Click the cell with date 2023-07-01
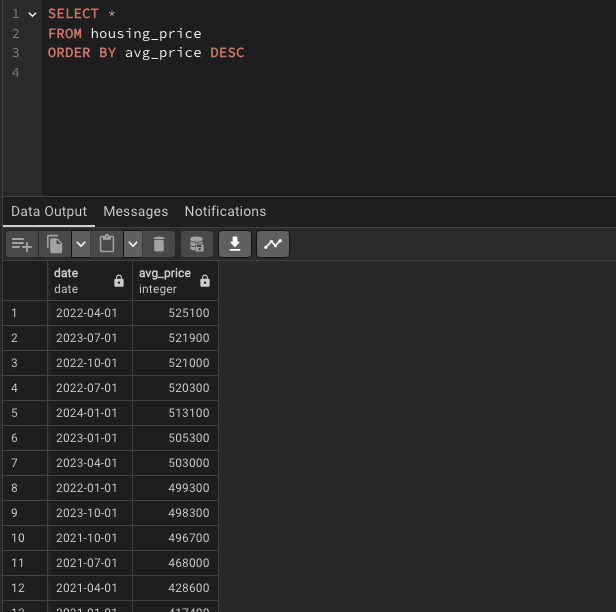Image resolution: width=616 pixels, height=612 pixels. pos(90,338)
